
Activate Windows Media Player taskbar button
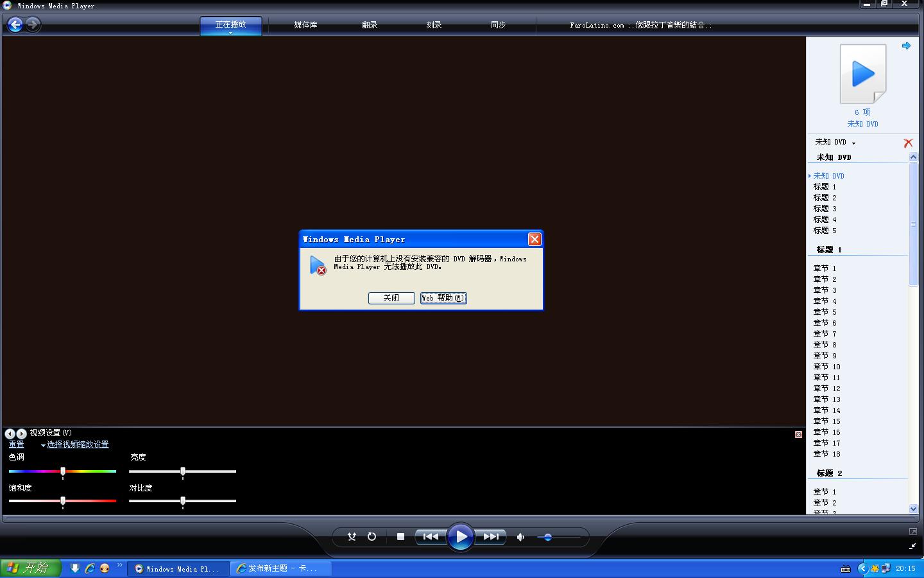click(x=178, y=569)
